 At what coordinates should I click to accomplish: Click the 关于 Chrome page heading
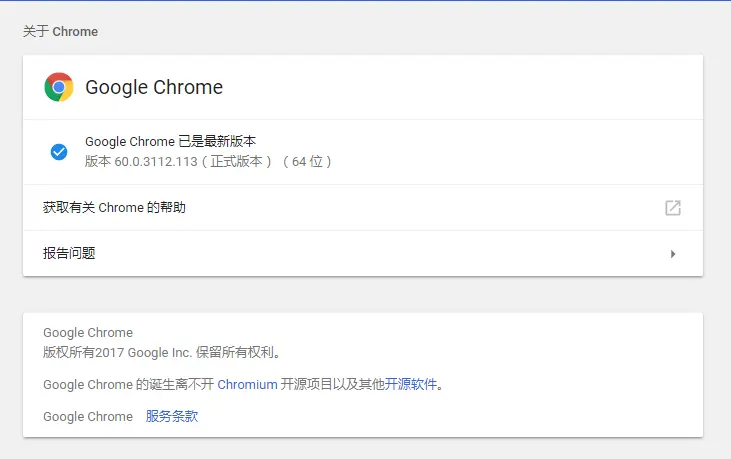(x=60, y=32)
